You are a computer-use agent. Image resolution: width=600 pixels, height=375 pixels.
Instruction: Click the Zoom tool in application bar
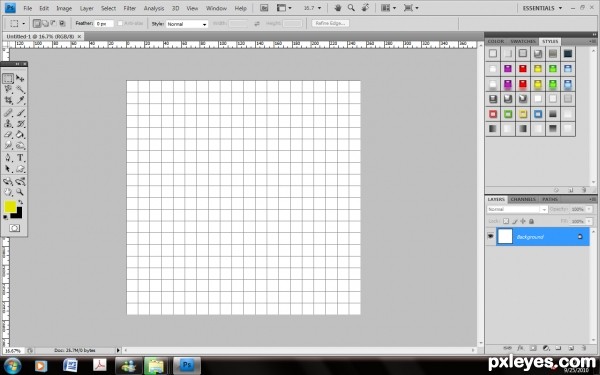pyautogui.click(x=351, y=8)
